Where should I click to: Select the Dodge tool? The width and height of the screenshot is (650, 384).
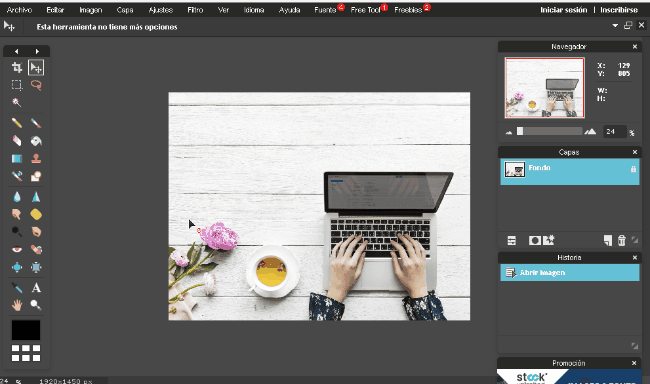17,231
